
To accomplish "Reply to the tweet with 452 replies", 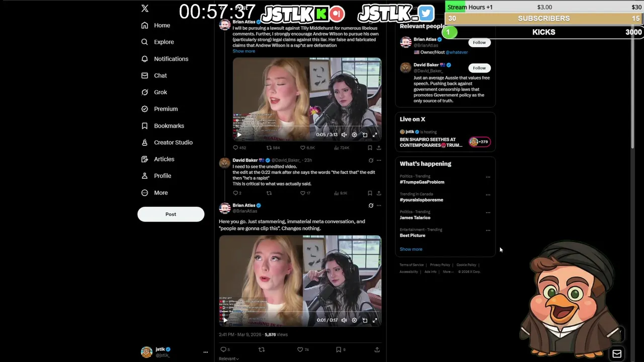I will pos(239,148).
